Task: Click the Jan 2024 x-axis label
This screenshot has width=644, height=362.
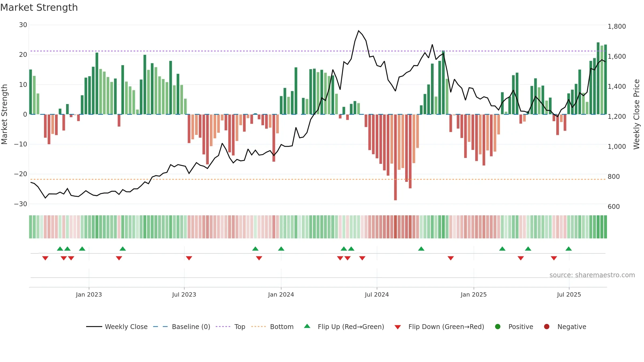Action: tap(281, 294)
